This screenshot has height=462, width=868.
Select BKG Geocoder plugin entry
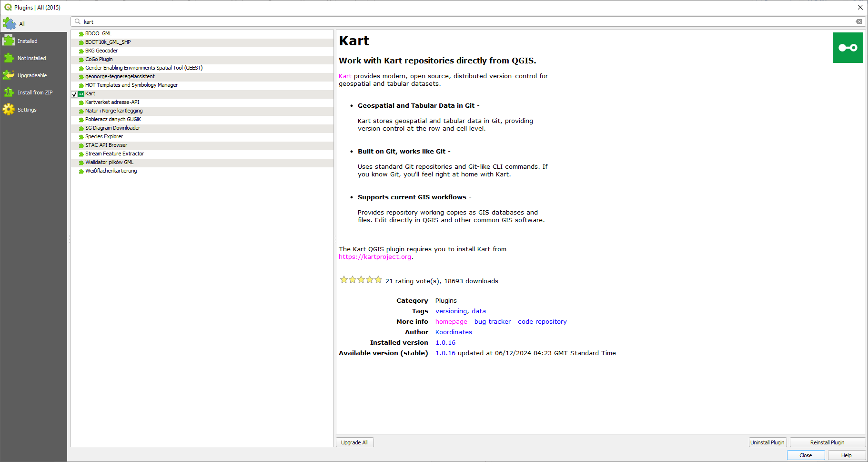coord(101,51)
